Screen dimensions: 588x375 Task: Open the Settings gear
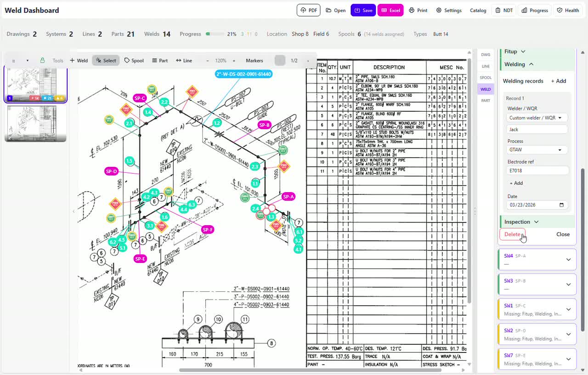coord(449,10)
